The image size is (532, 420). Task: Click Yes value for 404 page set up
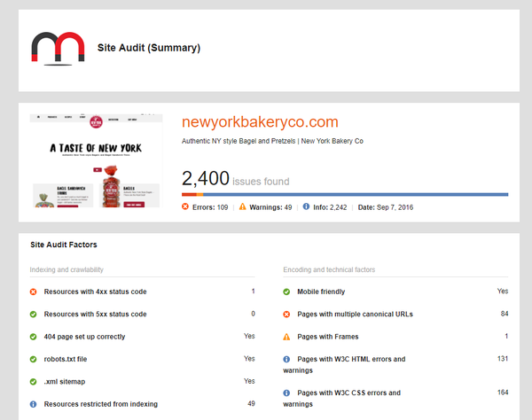(249, 336)
